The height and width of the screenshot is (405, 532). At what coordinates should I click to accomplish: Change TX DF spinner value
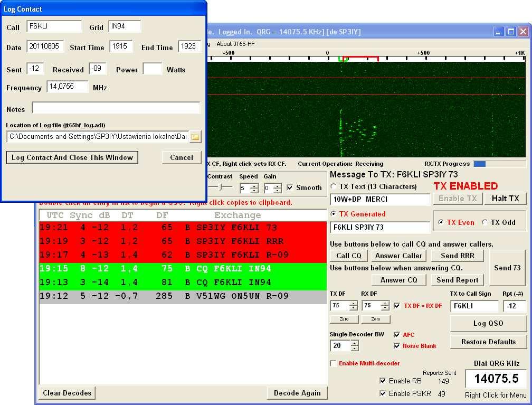coord(353,306)
